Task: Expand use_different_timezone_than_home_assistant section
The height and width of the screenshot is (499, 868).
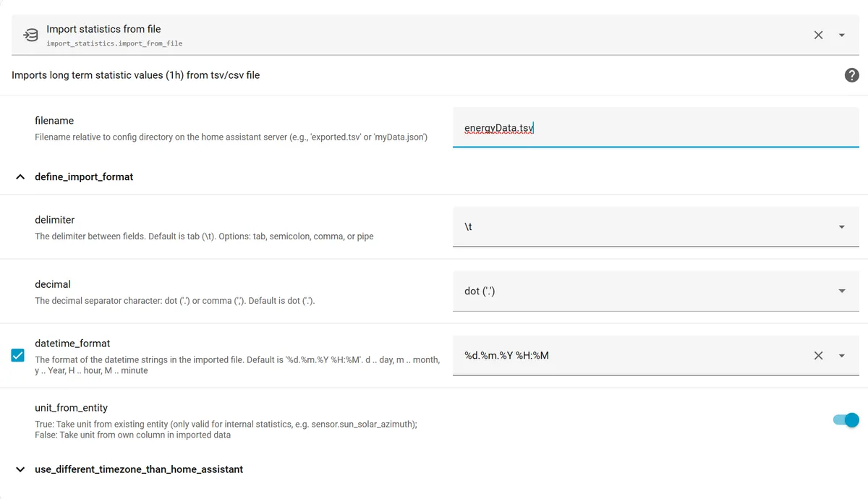Action: pyautogui.click(x=20, y=469)
